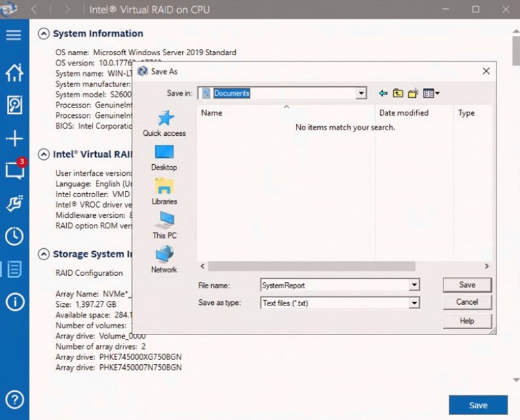The width and height of the screenshot is (520, 420).
Task: Sort file list by Type column
Action: [x=472, y=113]
